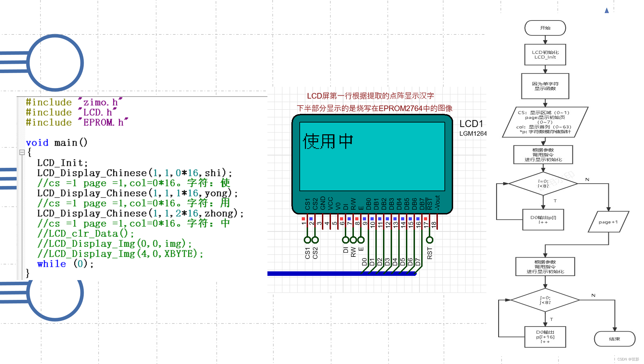This screenshot has height=364, width=644.
Task: Click the 开始 start node in the flowchart
Action: click(545, 28)
